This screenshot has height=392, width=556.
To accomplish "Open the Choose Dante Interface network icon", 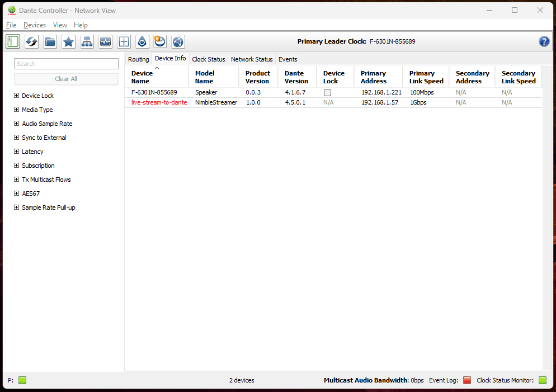I will pos(87,42).
